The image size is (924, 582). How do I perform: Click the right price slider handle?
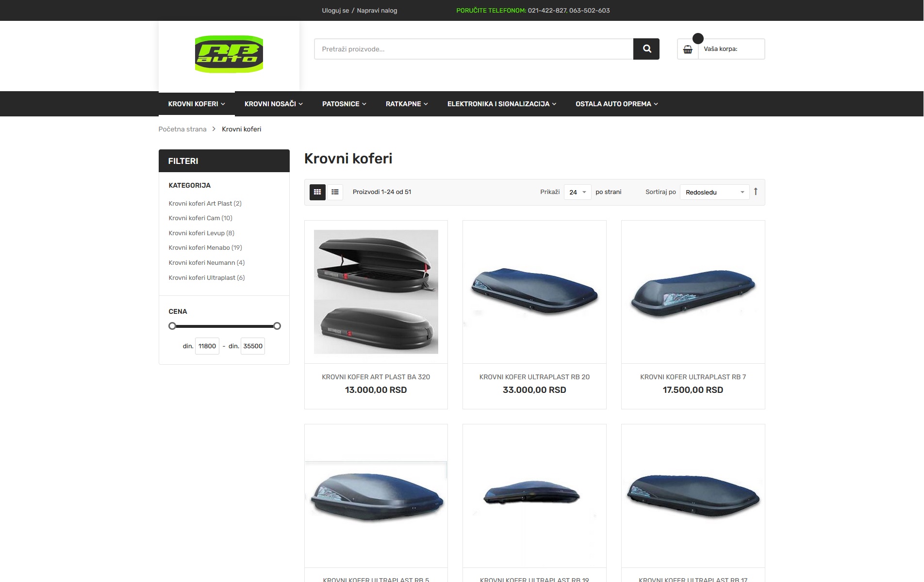pyautogui.click(x=277, y=326)
